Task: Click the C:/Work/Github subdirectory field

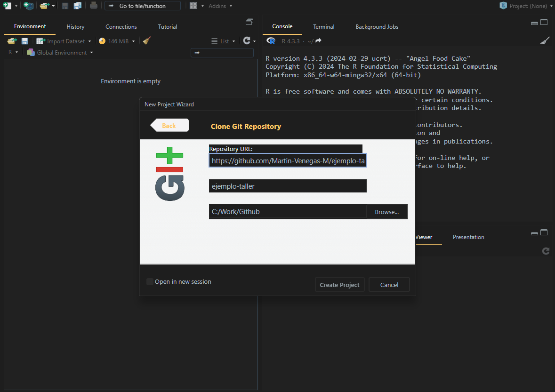Action: tap(288, 212)
